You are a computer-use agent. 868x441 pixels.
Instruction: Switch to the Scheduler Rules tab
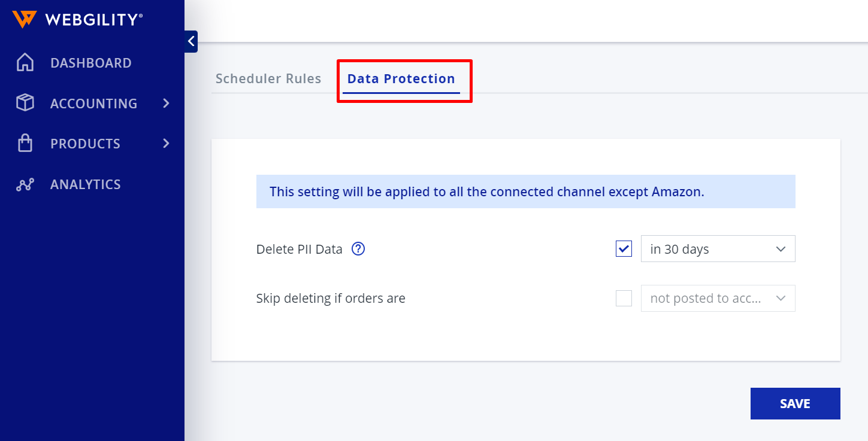pyautogui.click(x=268, y=79)
